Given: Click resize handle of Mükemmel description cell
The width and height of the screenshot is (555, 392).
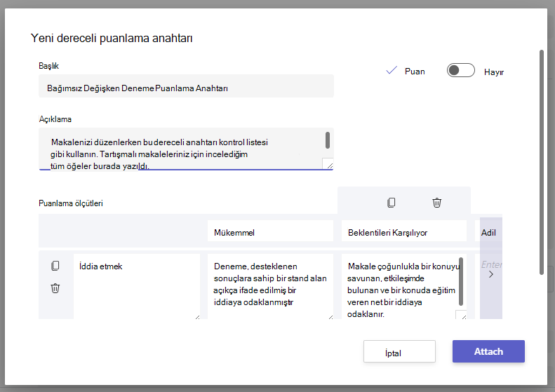Looking at the screenshot, I should click(330, 317).
